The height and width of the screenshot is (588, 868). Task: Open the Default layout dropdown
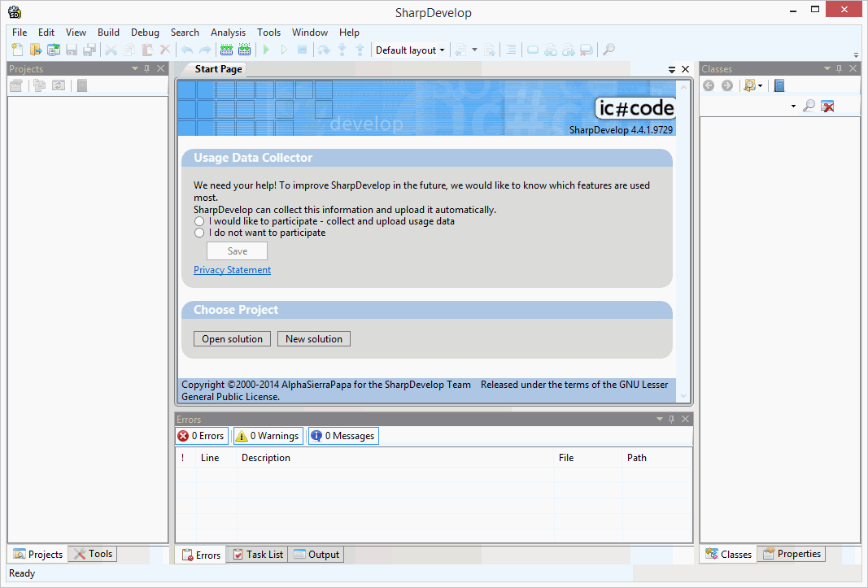[410, 50]
